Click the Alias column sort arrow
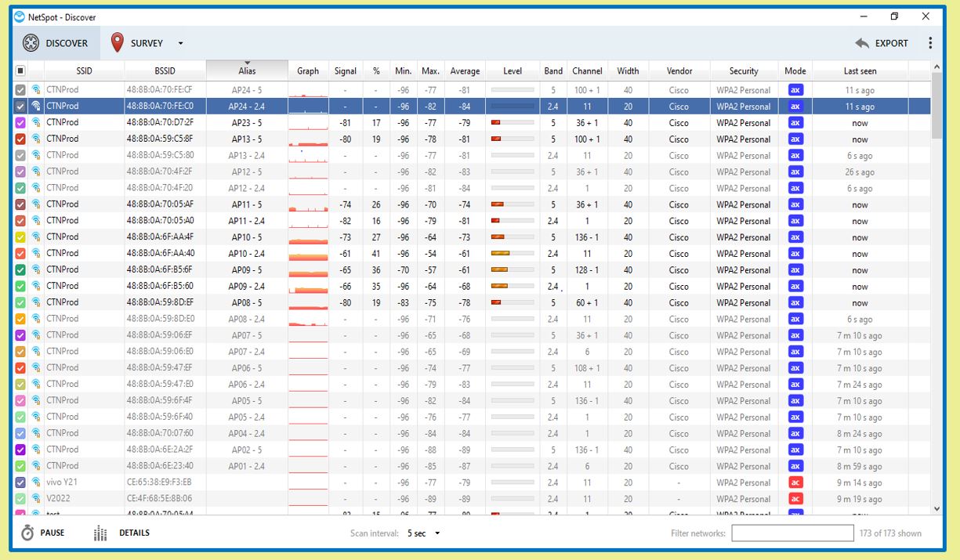This screenshot has height=560, width=960. coord(247,63)
